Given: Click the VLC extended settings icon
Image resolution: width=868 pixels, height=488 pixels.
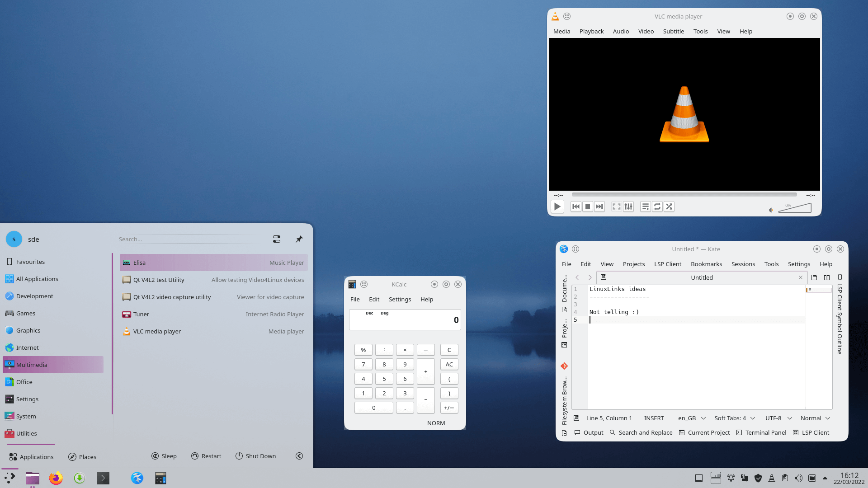Looking at the screenshot, I should point(628,206).
